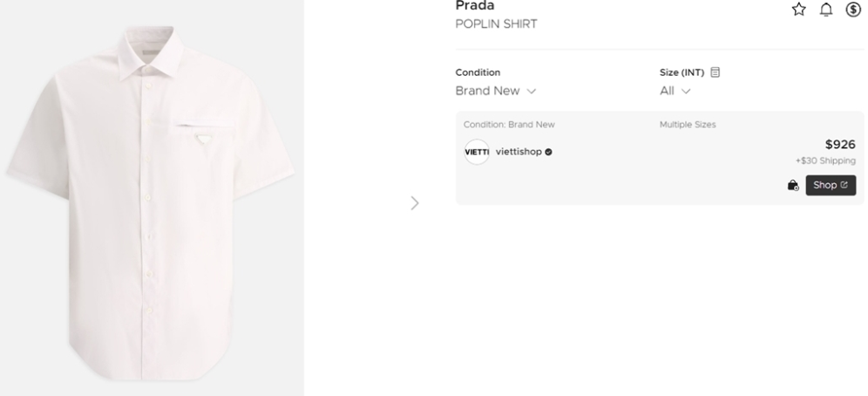The image size is (868, 396).
Task: Click the round VIETTI seller logo
Action: (x=477, y=152)
